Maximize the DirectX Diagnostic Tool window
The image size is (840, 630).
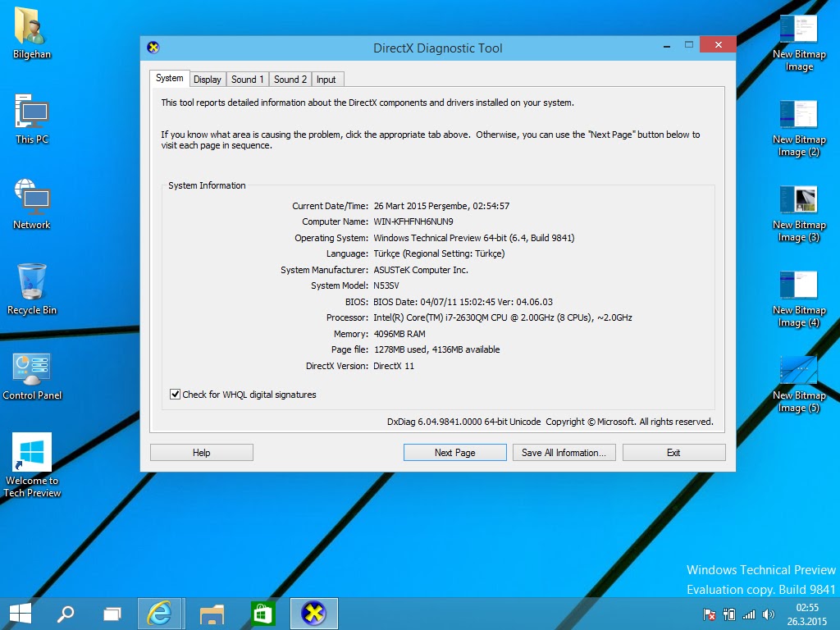(x=689, y=45)
